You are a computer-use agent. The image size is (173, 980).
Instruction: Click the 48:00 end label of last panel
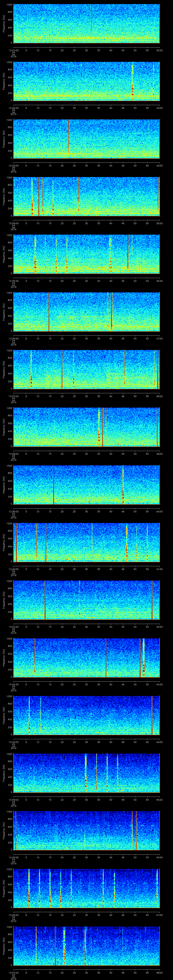[159, 972]
